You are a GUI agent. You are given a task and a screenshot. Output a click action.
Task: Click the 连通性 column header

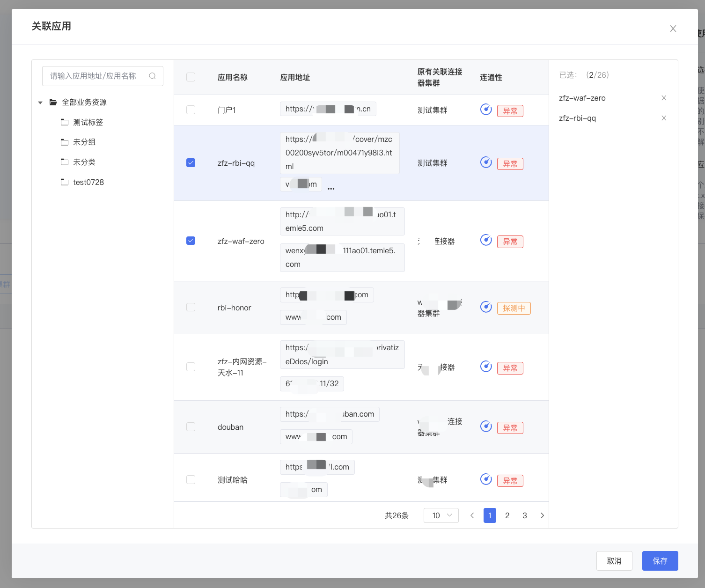(x=491, y=77)
